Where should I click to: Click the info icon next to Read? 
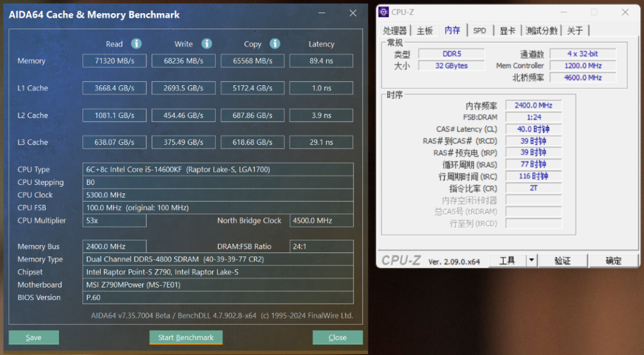coord(137,44)
